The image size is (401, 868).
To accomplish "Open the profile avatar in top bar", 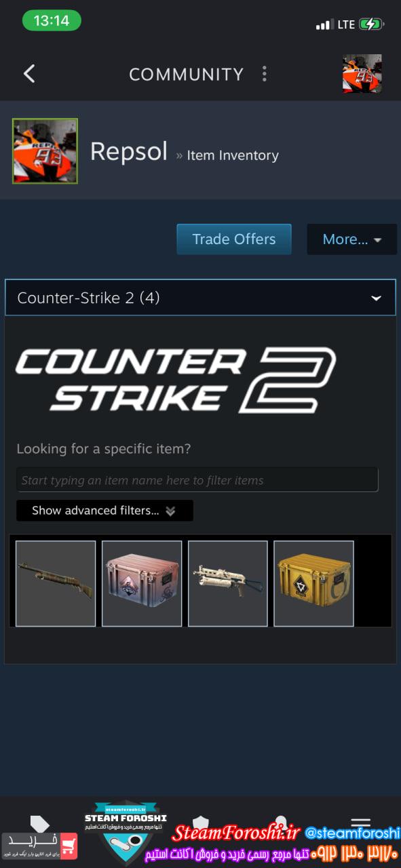I will [362, 73].
